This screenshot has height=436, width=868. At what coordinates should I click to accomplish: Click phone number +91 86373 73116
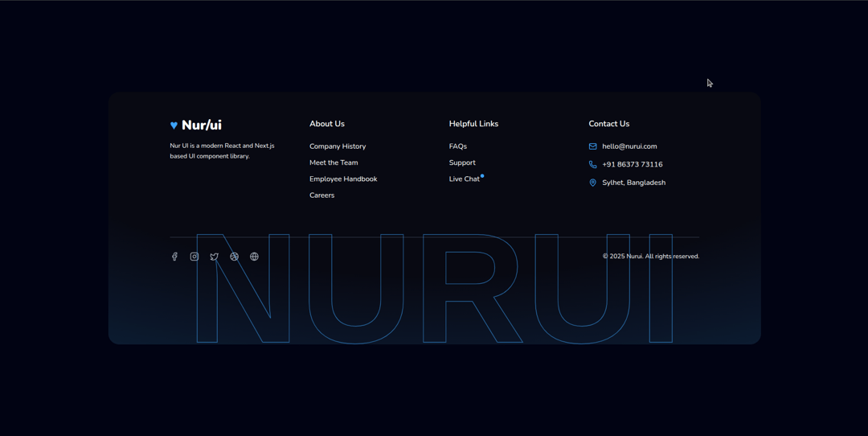[633, 165]
